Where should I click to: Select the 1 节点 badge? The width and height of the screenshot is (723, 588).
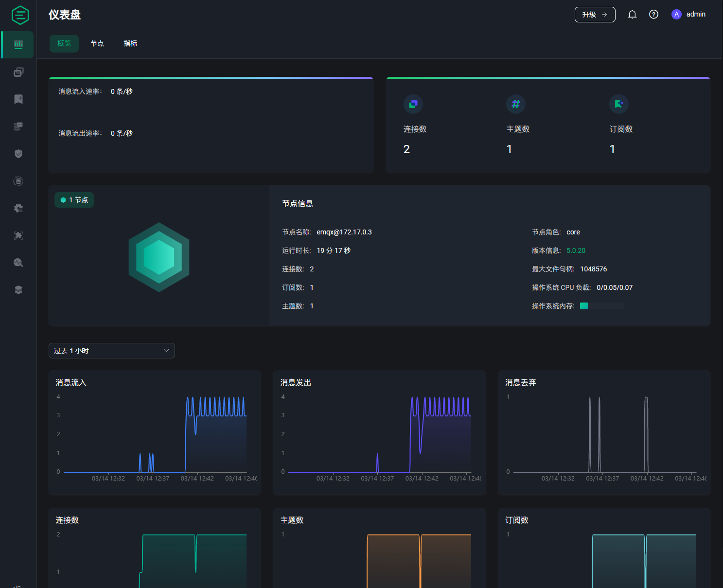(74, 200)
